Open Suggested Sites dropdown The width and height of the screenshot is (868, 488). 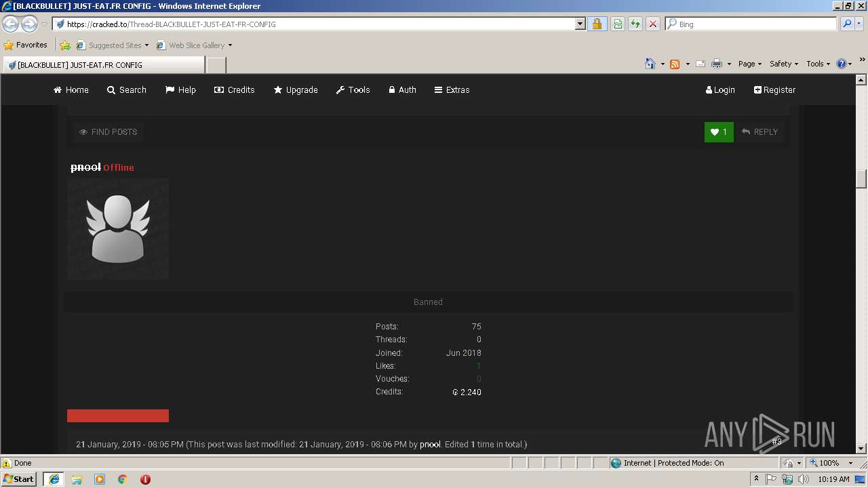[112, 45]
